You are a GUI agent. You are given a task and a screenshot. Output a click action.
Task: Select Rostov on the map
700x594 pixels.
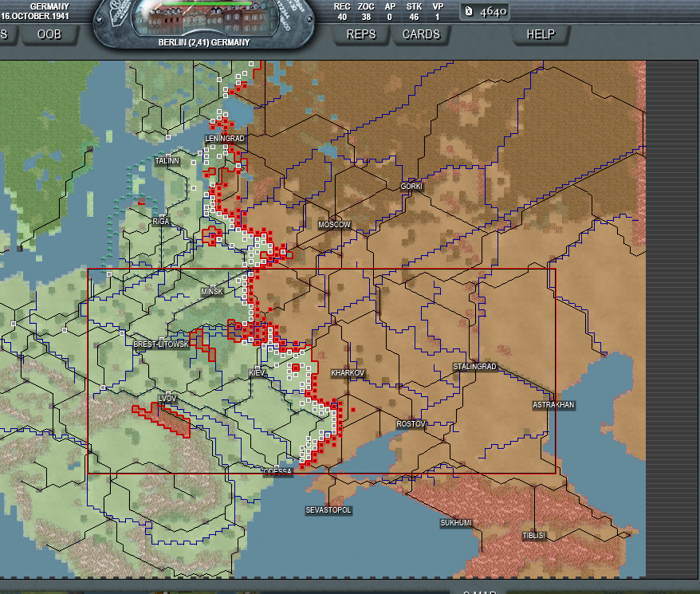coord(411,424)
